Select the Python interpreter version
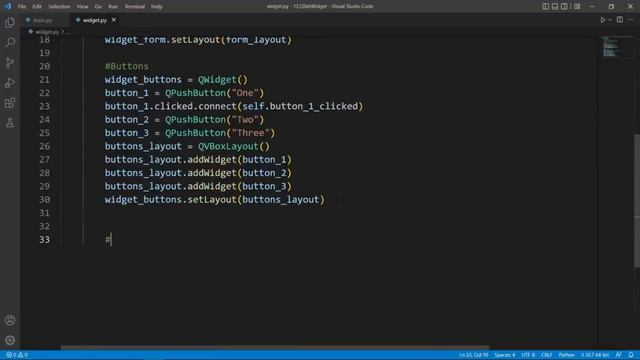 pyautogui.click(x=595, y=355)
